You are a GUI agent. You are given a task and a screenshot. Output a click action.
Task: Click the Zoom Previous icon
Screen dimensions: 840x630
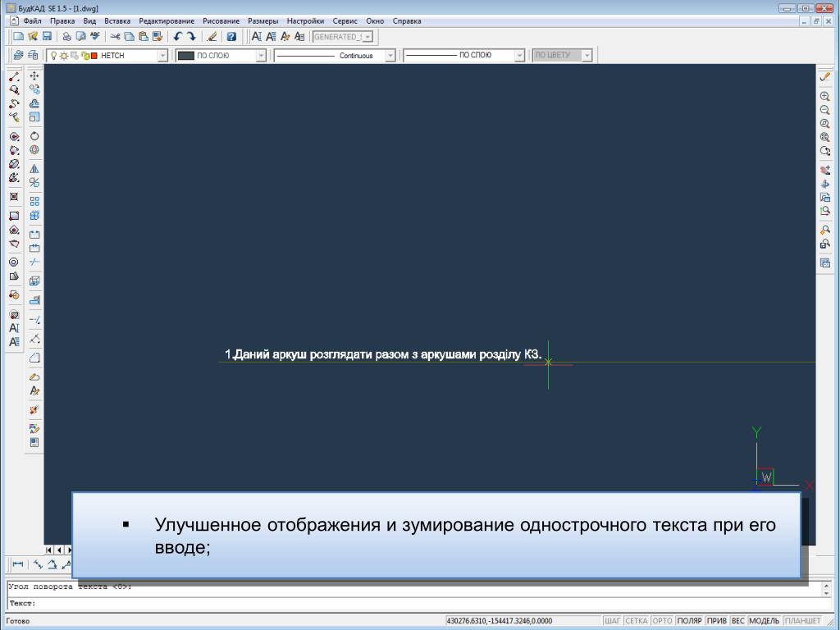point(825,151)
